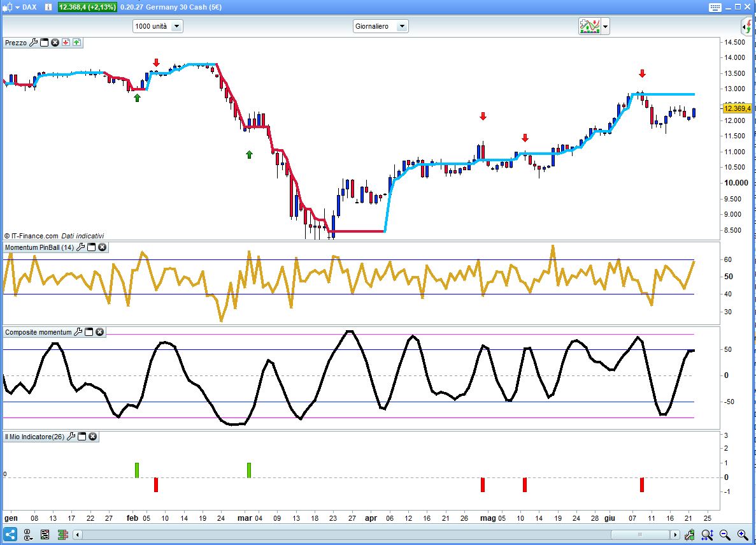Click the 14.000 price axis label

(734, 57)
